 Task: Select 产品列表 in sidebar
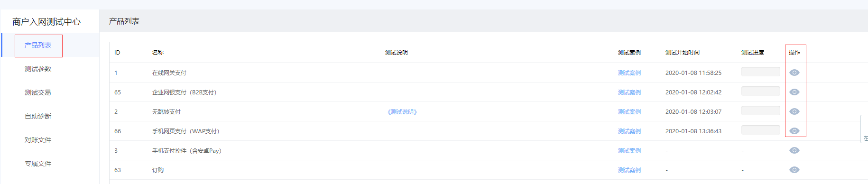click(x=38, y=45)
